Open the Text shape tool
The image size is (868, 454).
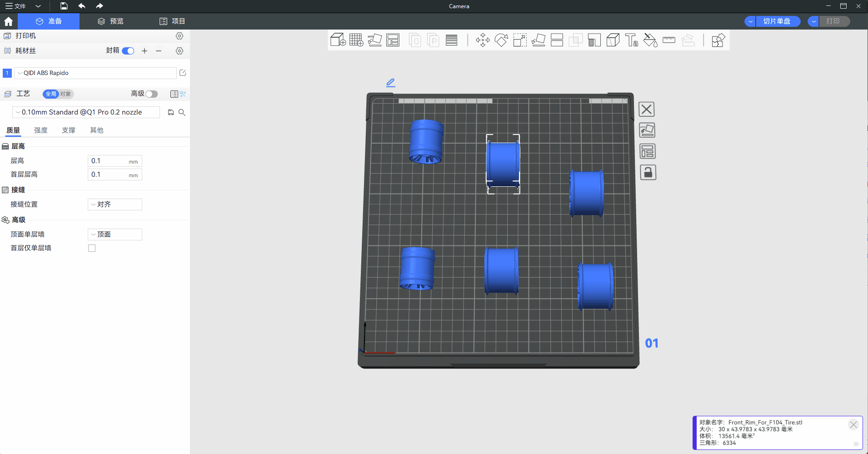(631, 40)
